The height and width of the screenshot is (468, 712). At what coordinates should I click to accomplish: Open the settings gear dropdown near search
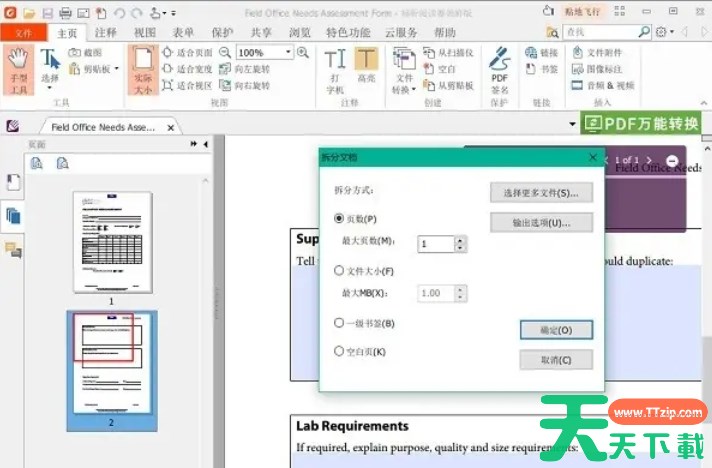pos(664,32)
